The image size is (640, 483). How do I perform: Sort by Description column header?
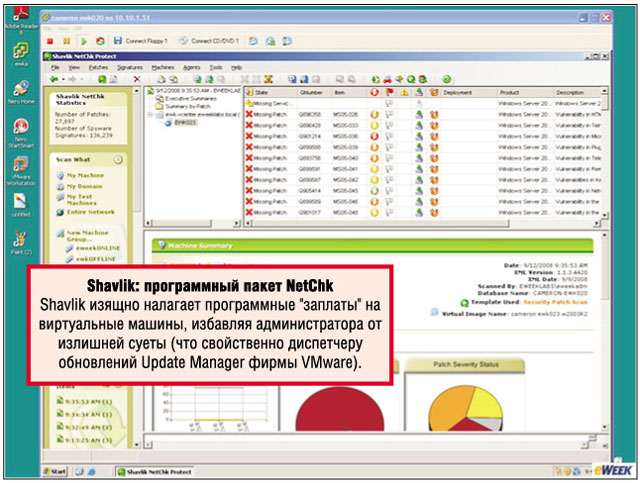578,93
